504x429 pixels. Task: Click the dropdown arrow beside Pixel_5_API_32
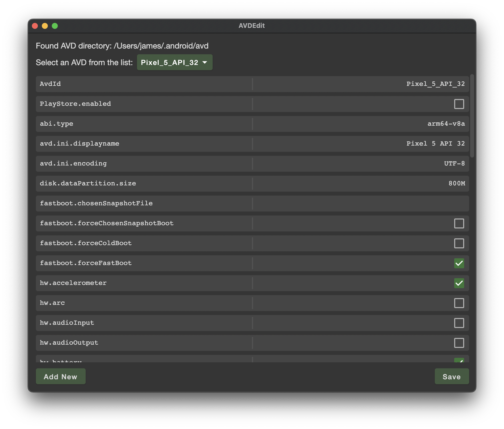(x=205, y=62)
